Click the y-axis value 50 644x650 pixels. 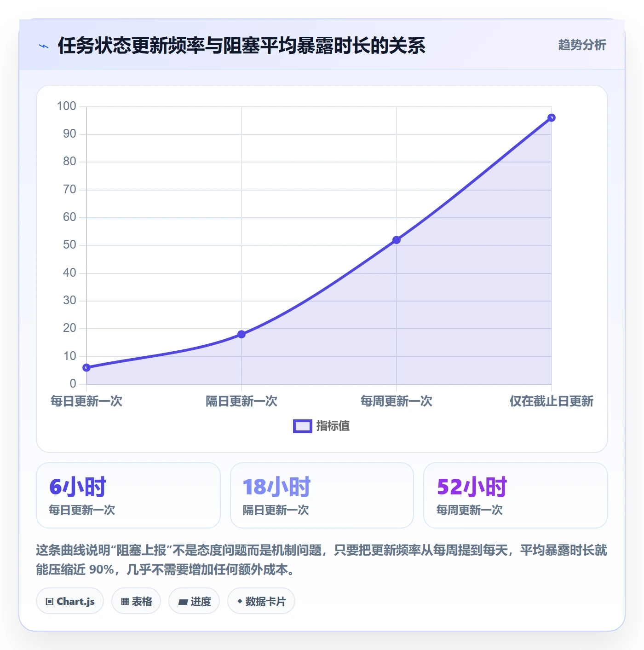coord(69,245)
